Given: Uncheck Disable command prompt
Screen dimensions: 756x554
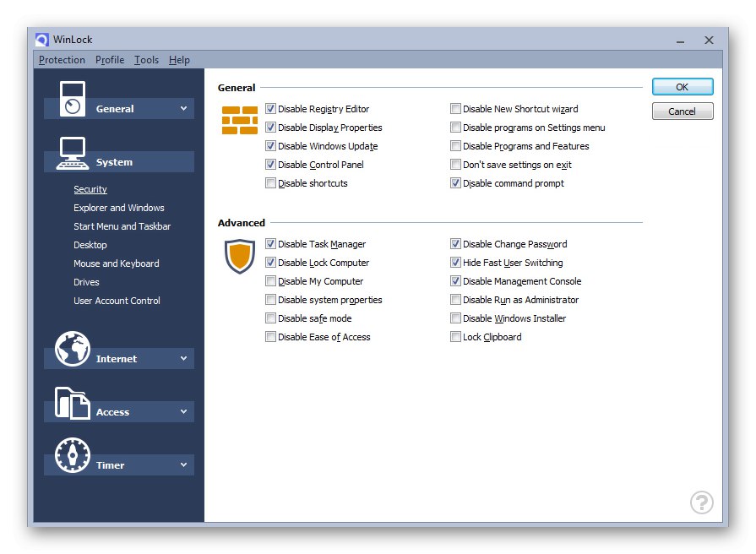Looking at the screenshot, I should tap(455, 183).
